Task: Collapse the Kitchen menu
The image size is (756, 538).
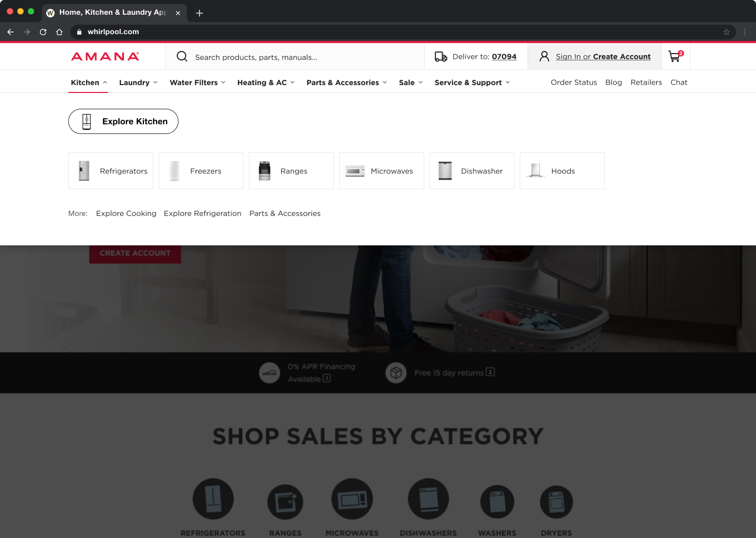Action: (89, 82)
